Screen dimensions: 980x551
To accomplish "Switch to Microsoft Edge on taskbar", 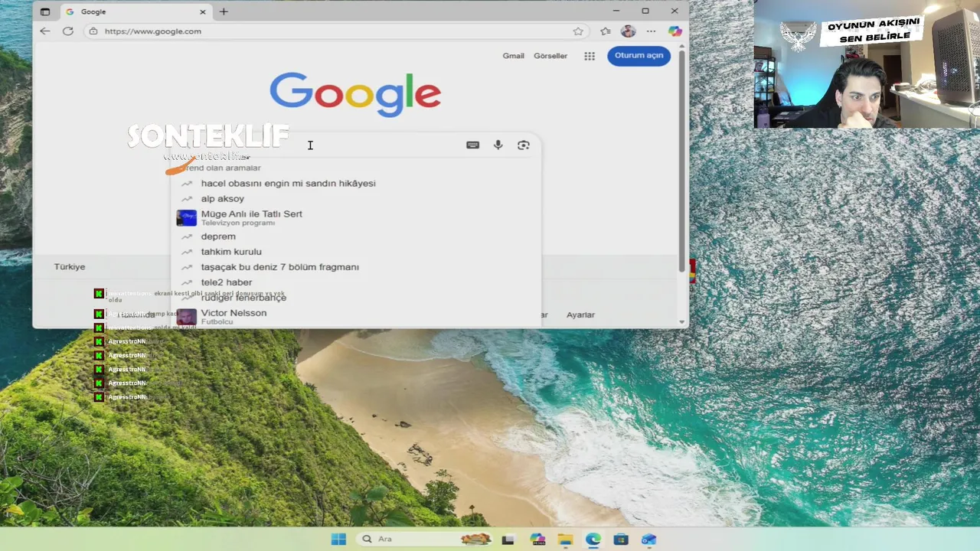I will tap(593, 540).
